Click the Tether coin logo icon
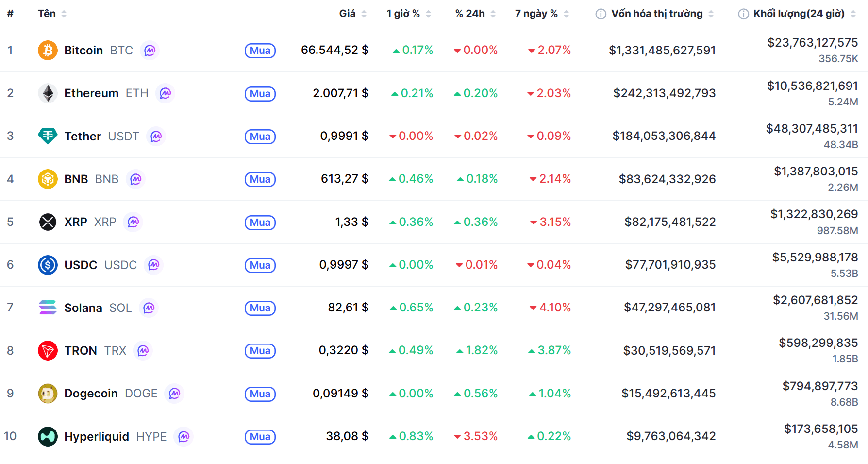868x464 pixels. pos(48,136)
